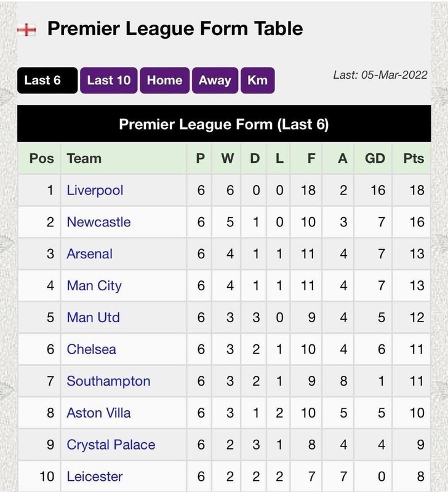Click the Team column header

(84, 159)
